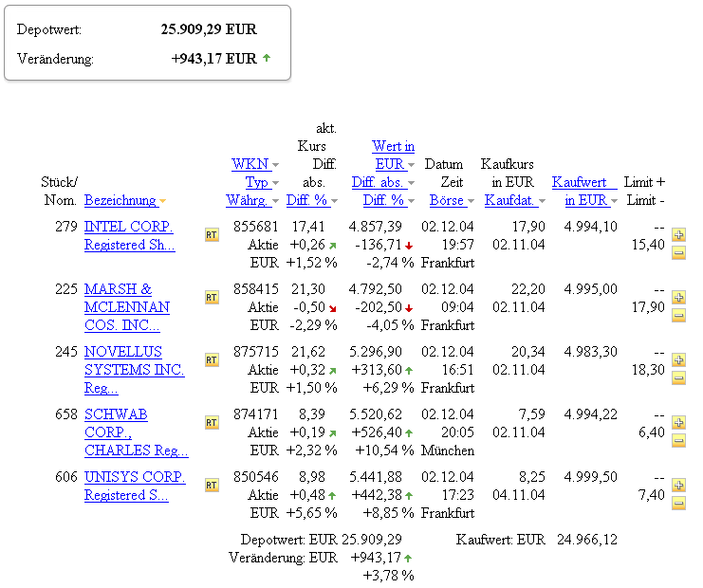This screenshot has height=588, width=703.
Task: Open the NOVELLUS SYSTEMS INC. Reg... link
Action: [x=134, y=369]
